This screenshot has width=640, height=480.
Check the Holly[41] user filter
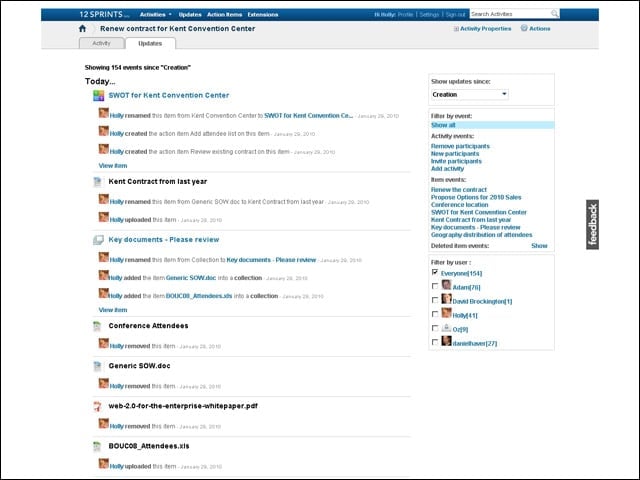[435, 314]
